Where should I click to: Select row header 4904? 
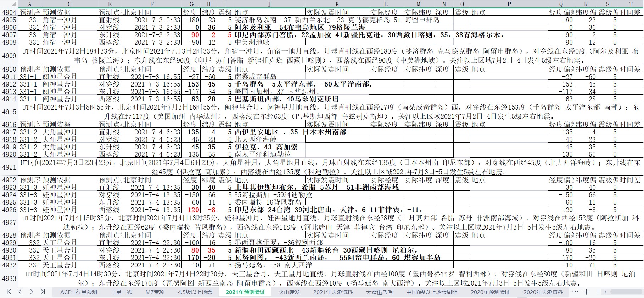click(9, 12)
